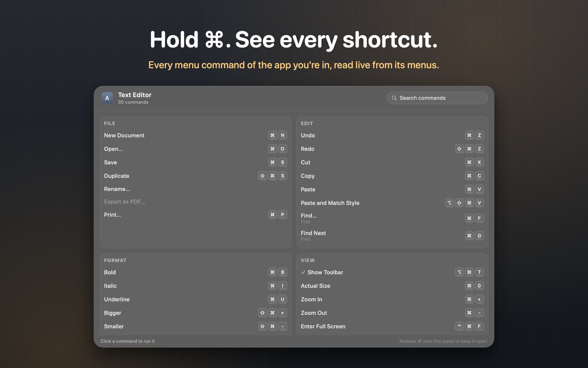The height and width of the screenshot is (368, 588).
Task: Click the 'Click a command to run it' hint
Action: [127, 341]
